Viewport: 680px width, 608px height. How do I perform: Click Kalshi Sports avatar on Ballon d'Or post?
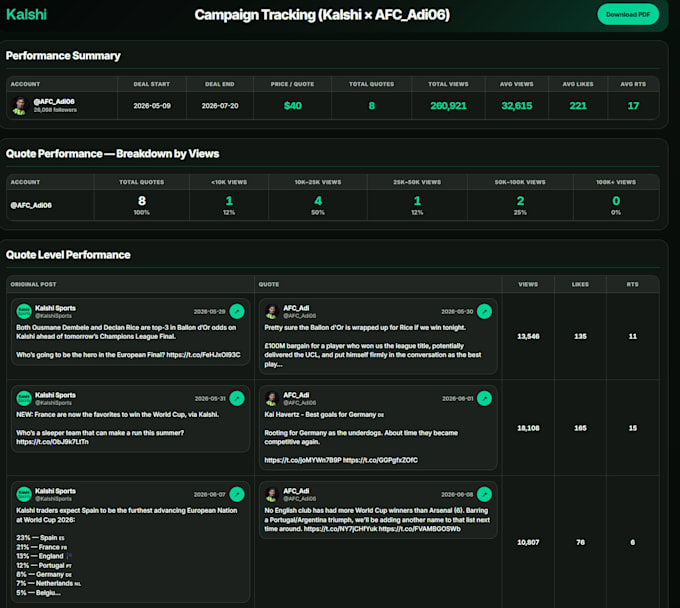click(x=24, y=311)
